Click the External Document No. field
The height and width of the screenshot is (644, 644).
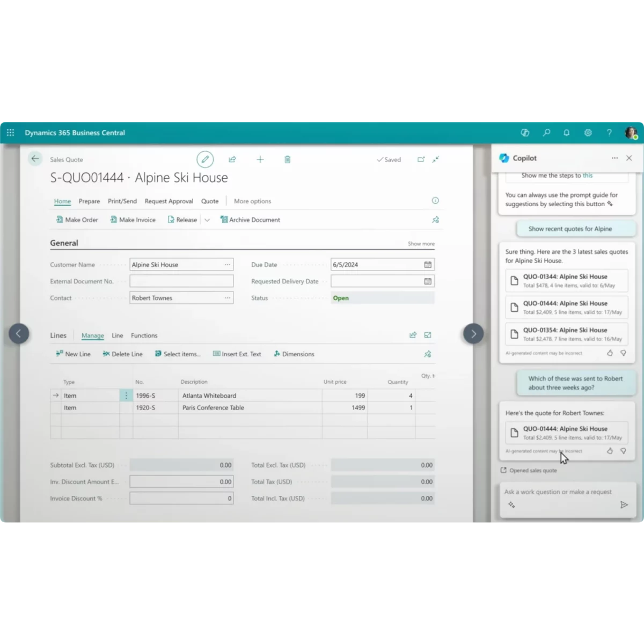coord(181,281)
